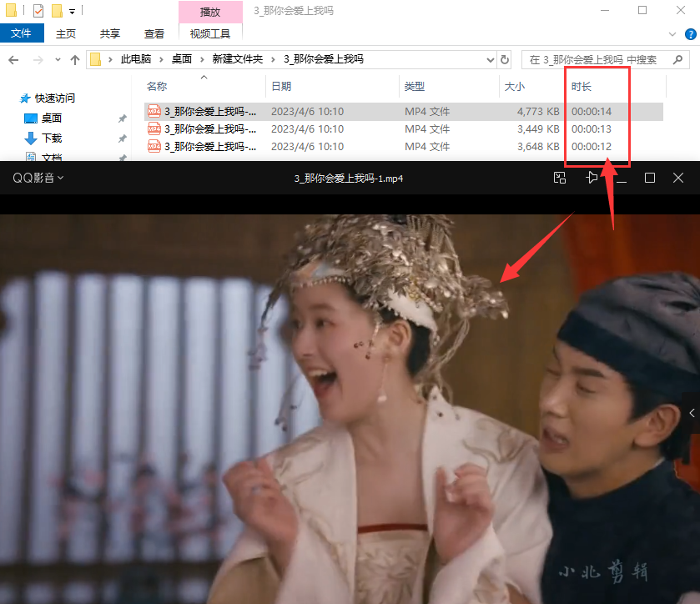Sort files by the 名称 column
This screenshot has width=700, height=604.
coord(205,87)
